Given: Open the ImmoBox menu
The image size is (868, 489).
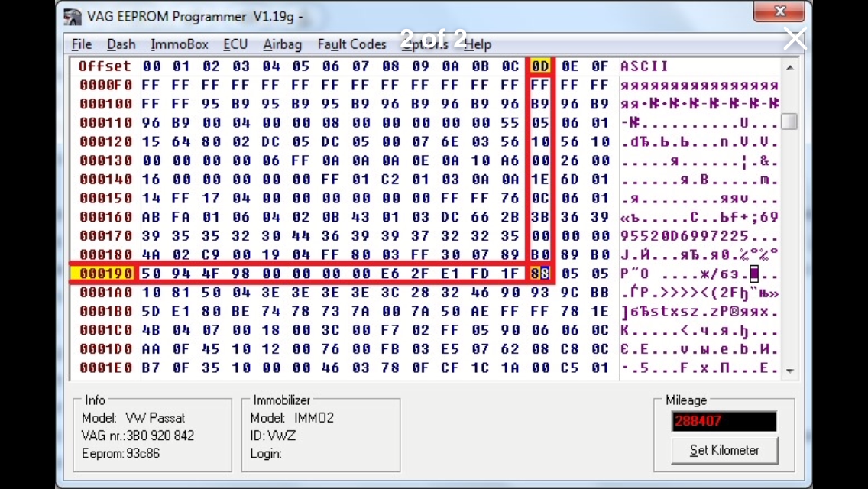Looking at the screenshot, I should coord(180,44).
